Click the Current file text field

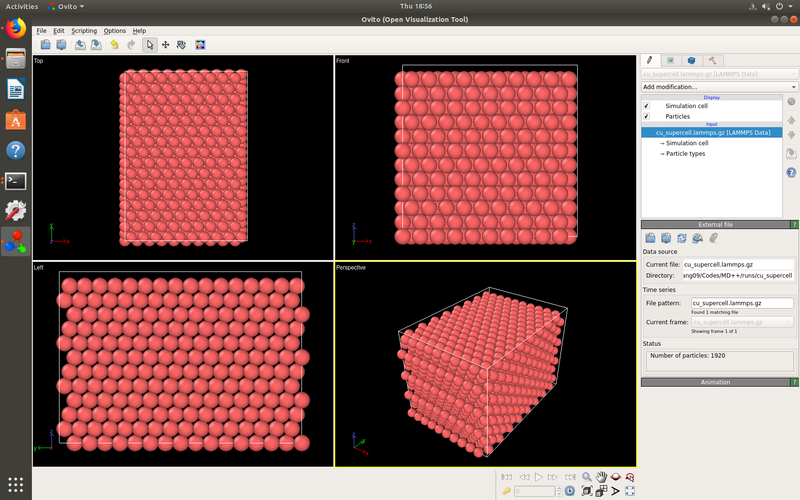click(x=738, y=264)
